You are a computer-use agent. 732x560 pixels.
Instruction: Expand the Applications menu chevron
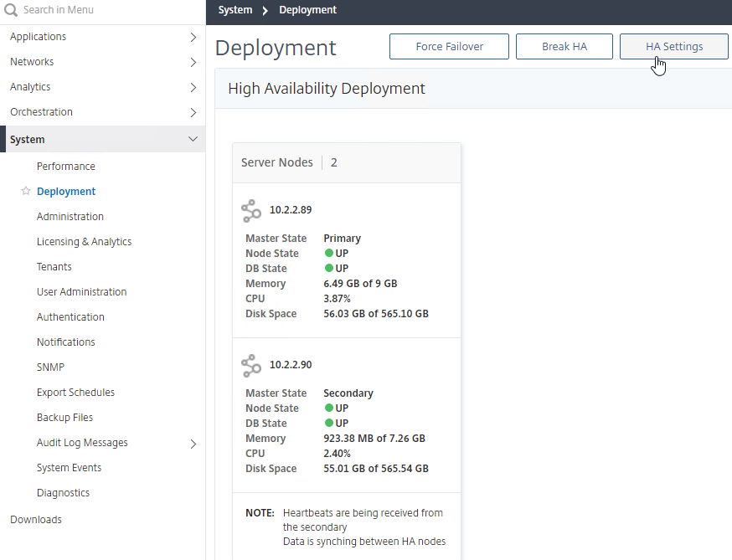click(193, 37)
